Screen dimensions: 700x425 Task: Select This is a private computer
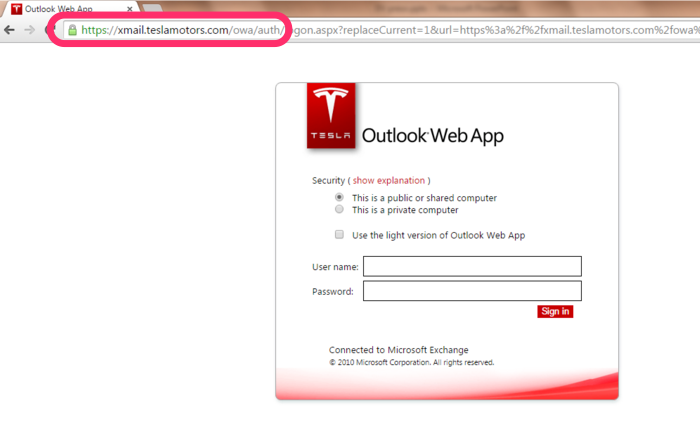coord(339,209)
